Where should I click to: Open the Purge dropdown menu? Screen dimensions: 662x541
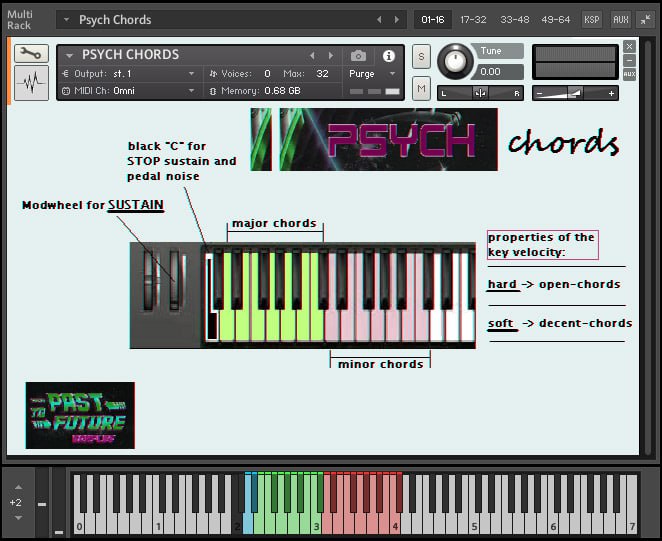tap(392, 73)
